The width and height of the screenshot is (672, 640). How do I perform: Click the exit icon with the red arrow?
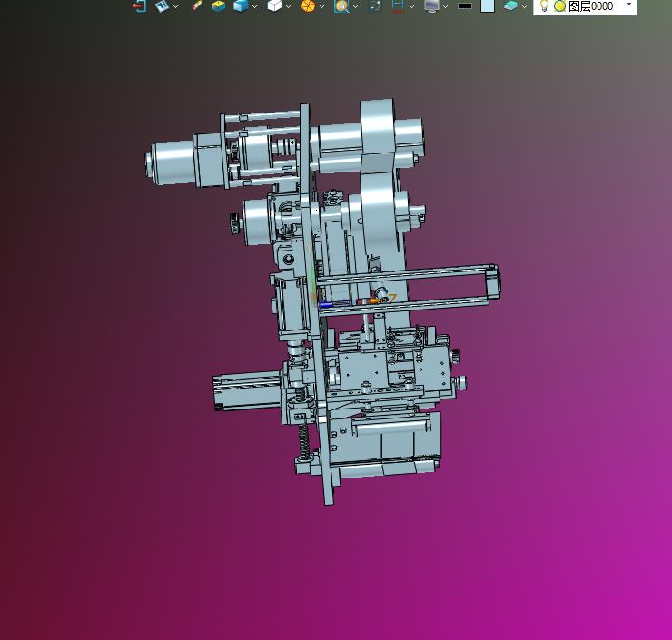tap(140, 5)
